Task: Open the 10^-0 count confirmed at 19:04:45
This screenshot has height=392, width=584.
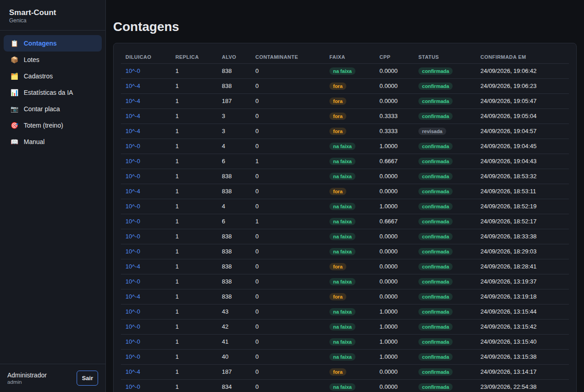Action: [133, 146]
